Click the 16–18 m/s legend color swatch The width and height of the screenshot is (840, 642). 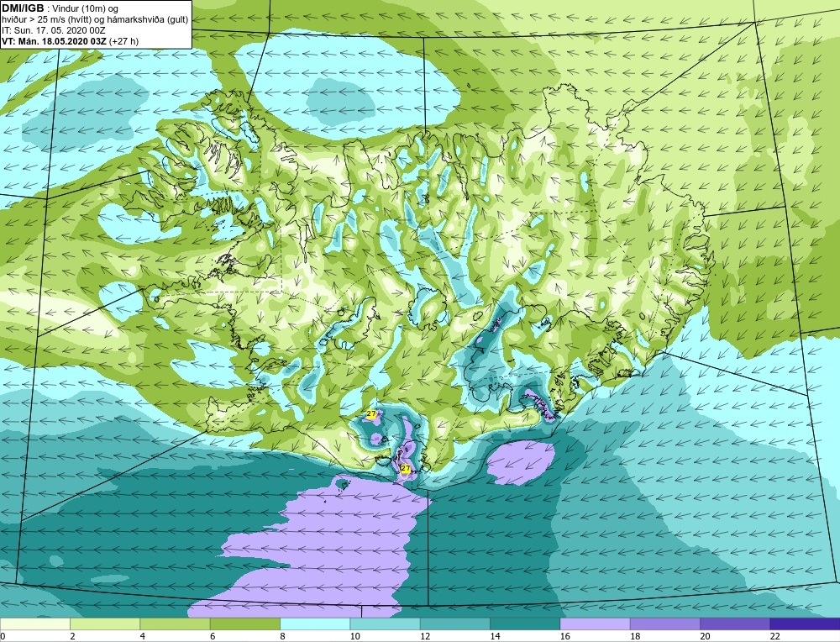[596, 624]
